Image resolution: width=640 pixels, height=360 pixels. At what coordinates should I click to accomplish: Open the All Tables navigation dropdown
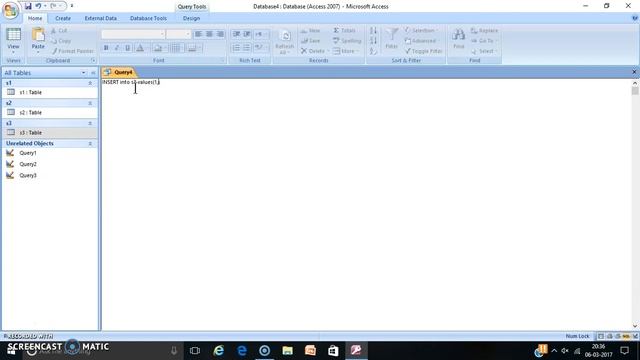(83, 73)
